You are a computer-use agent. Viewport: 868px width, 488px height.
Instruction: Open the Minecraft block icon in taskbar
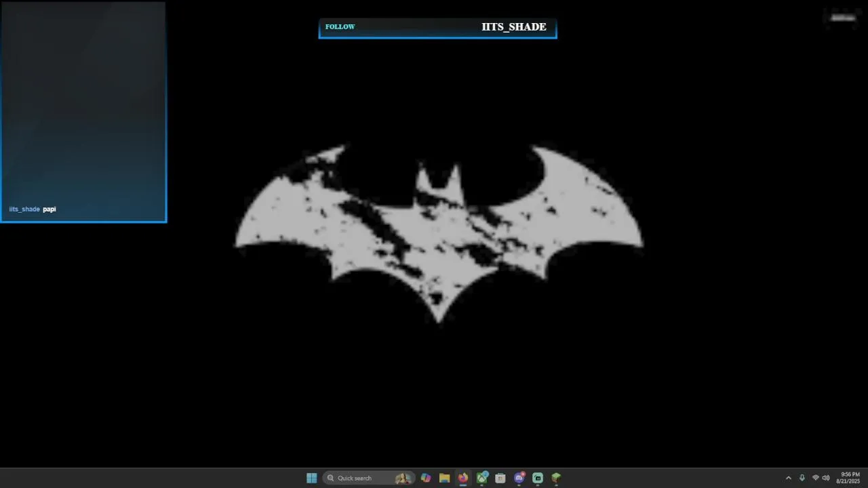click(x=556, y=478)
